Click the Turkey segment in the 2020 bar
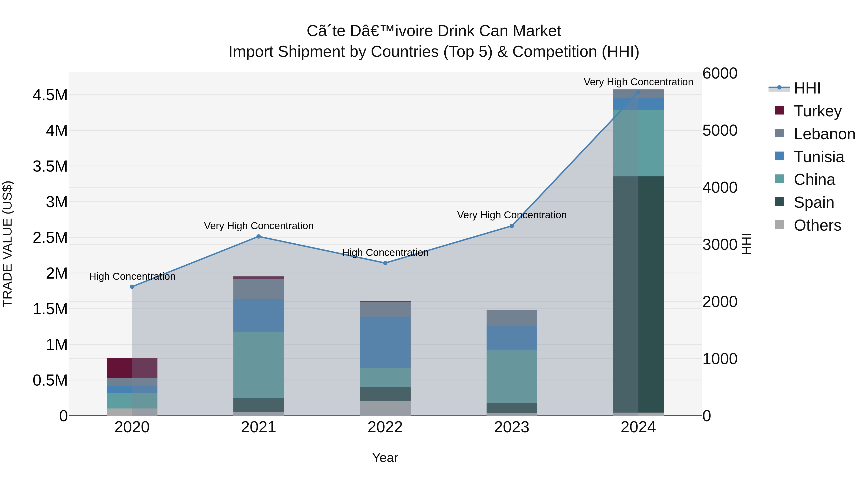 [x=132, y=368]
